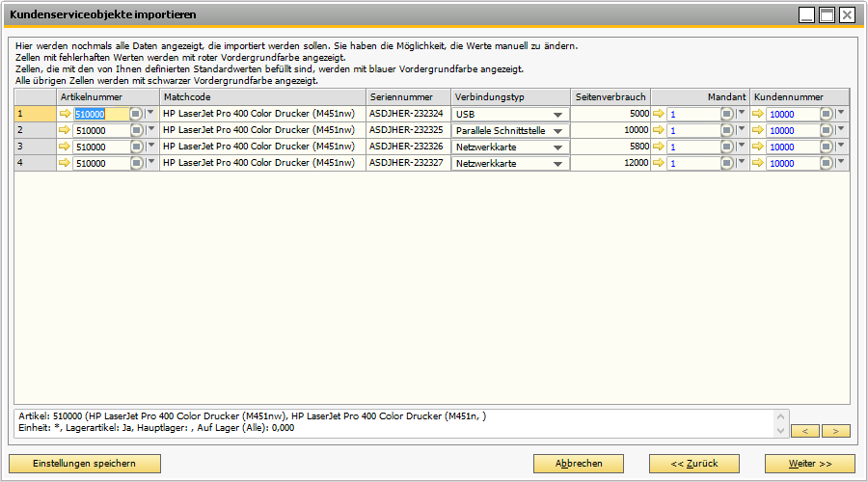Open the Kundennummer choose-from-list icon in row 2
868x482 pixels.
pyautogui.click(x=827, y=130)
